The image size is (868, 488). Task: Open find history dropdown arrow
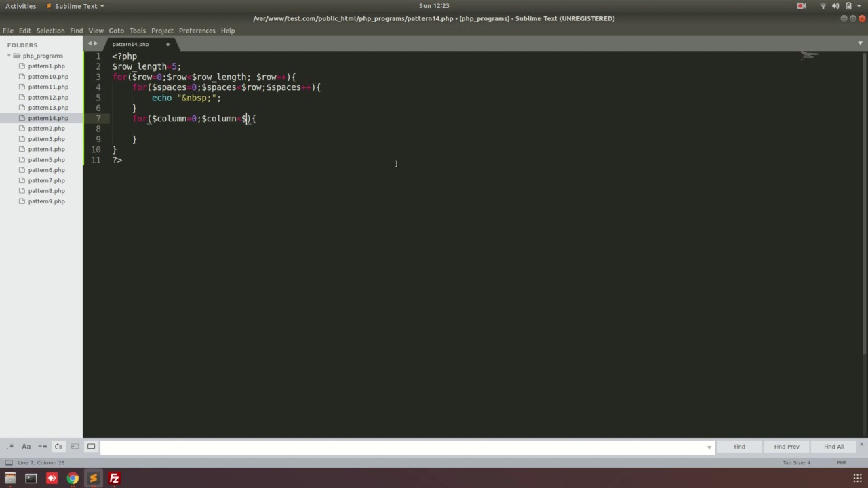pyautogui.click(x=709, y=447)
